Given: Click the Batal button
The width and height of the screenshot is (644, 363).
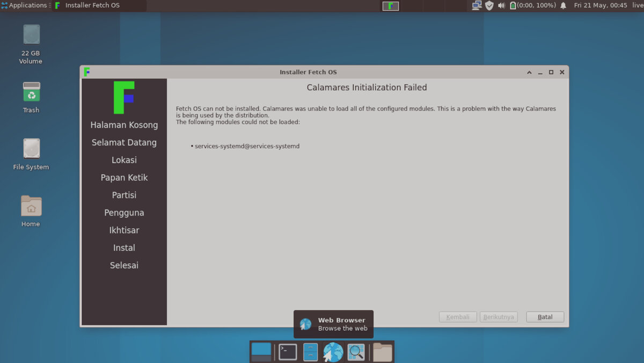Looking at the screenshot, I should 545,317.
